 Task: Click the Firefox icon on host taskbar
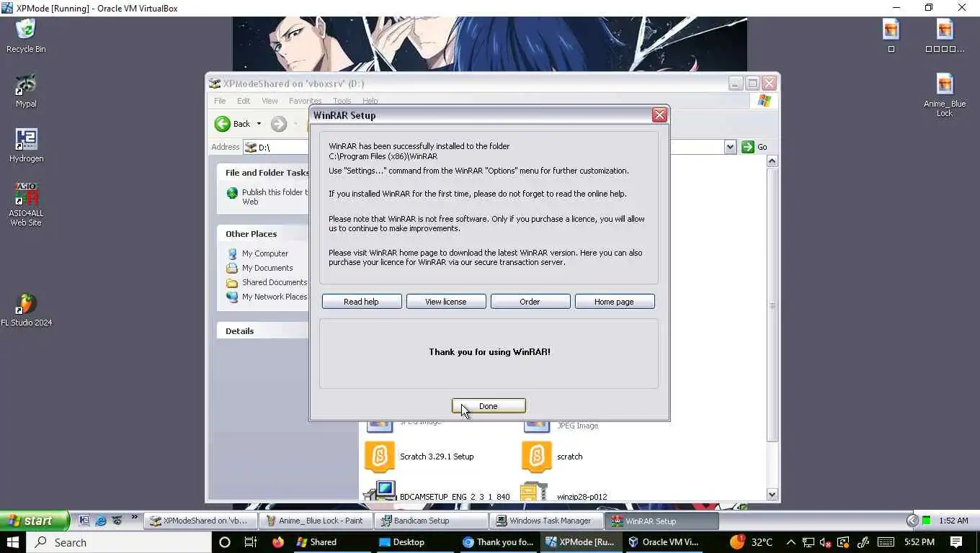(x=278, y=542)
